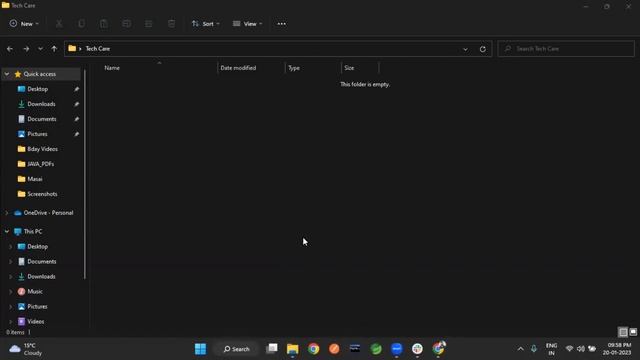The width and height of the screenshot is (640, 360).
Task: Open Videos under This PC
Action: pos(36,322)
